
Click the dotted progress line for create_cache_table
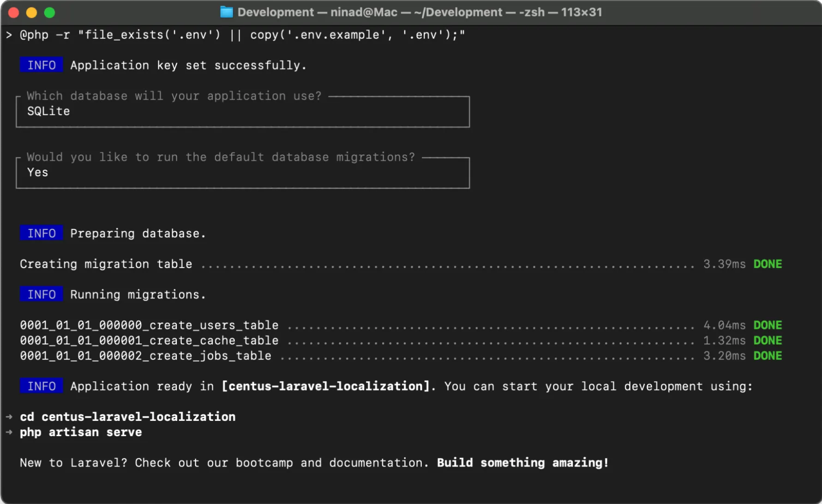pos(485,341)
